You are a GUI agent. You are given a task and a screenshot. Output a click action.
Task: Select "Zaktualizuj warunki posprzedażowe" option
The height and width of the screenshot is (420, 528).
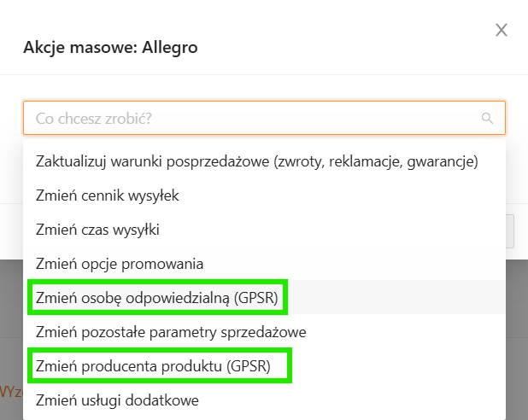coord(256,160)
